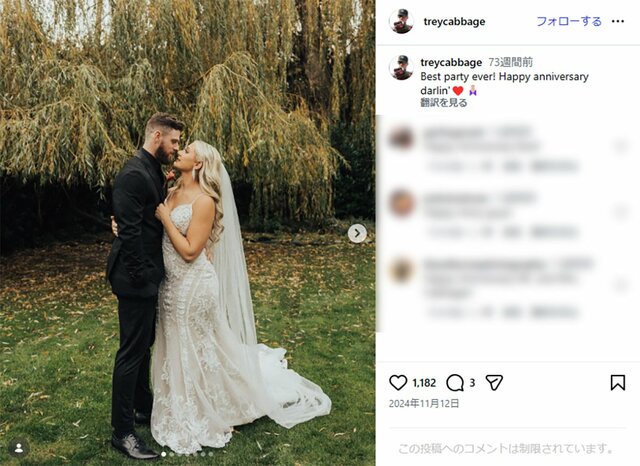Open header profile avatar picture

(x=401, y=21)
